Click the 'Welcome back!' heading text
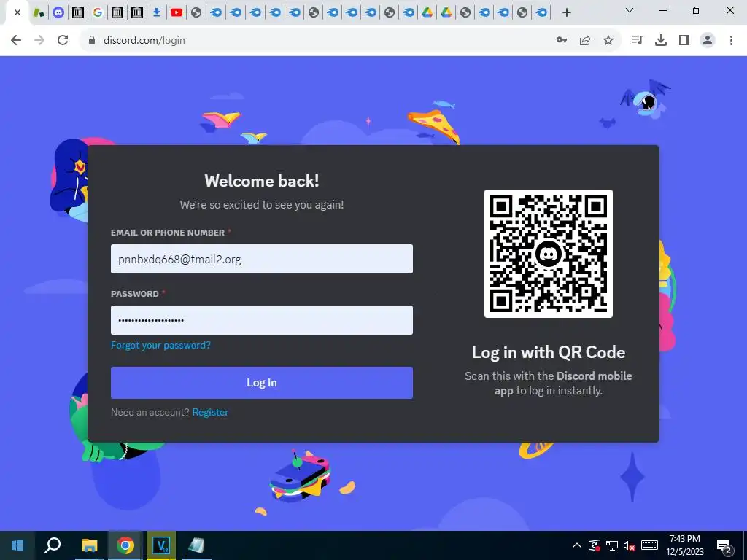The height and width of the screenshot is (560, 747). coord(262,181)
